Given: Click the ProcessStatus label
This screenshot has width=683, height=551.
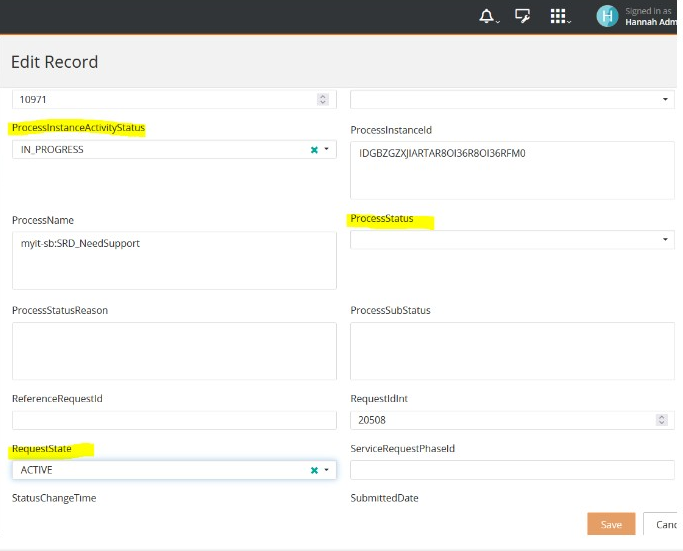Looking at the screenshot, I should (382, 219).
